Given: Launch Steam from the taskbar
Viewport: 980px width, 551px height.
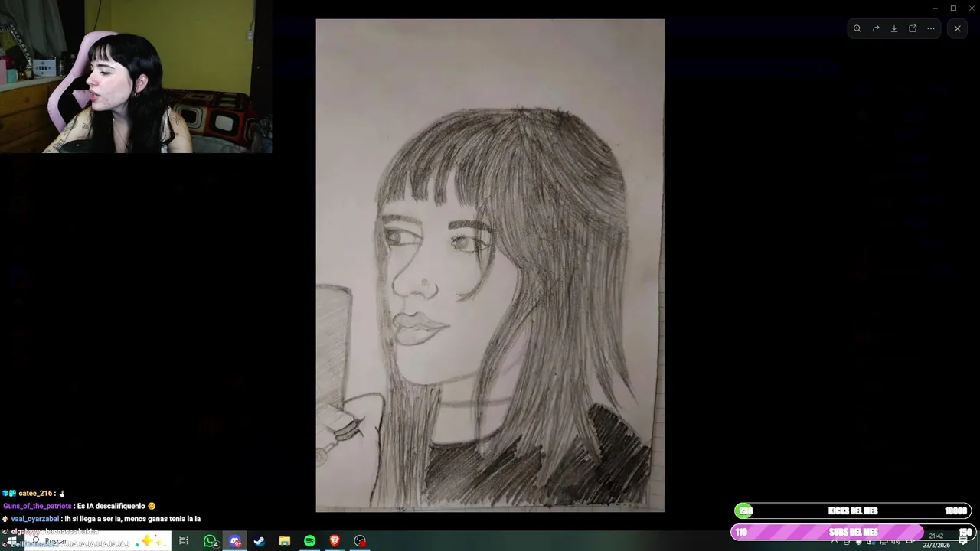Looking at the screenshot, I should click(x=260, y=541).
